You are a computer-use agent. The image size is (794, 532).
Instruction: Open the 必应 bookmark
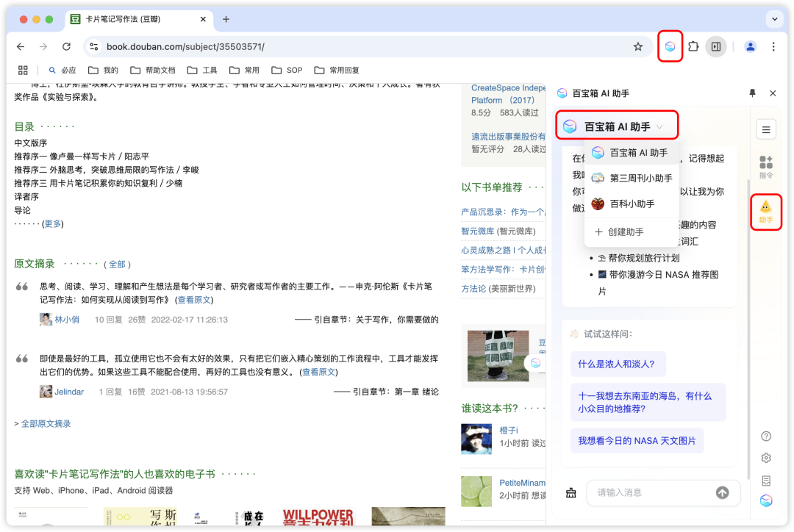(x=62, y=70)
